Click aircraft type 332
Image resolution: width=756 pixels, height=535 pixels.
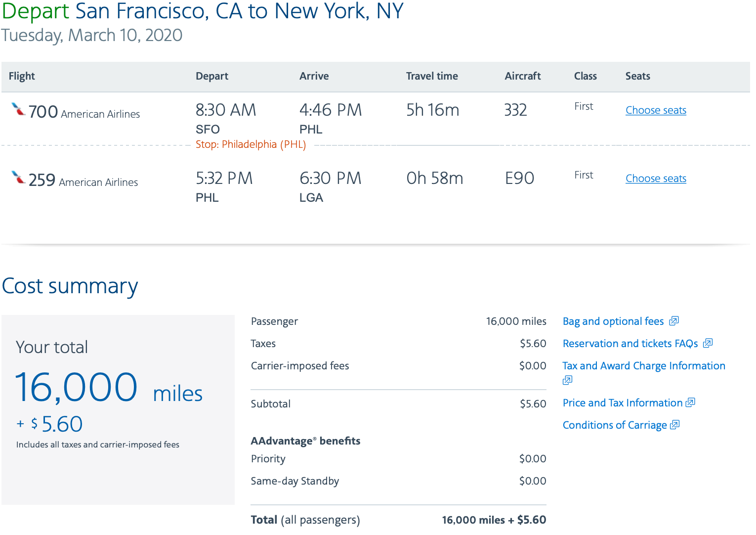tap(516, 110)
